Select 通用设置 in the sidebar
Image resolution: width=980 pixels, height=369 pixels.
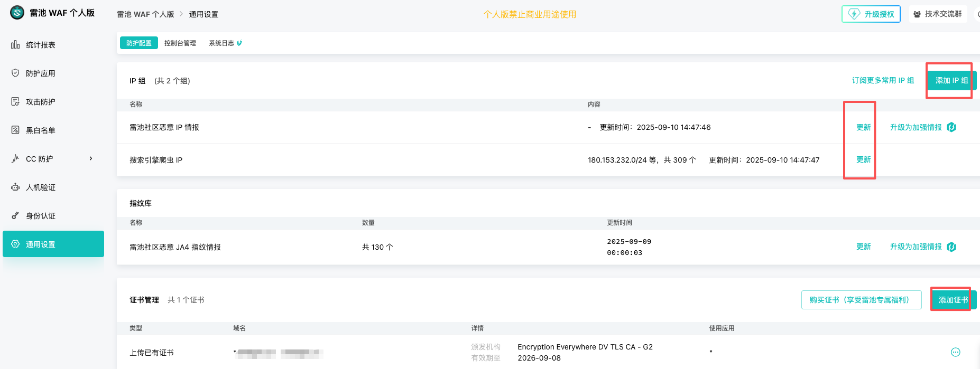coord(53,244)
